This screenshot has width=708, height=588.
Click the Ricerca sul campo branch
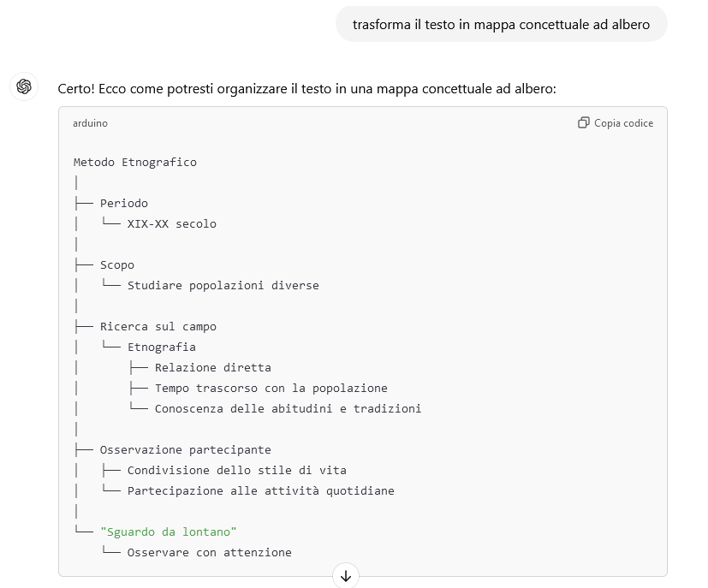tap(158, 327)
